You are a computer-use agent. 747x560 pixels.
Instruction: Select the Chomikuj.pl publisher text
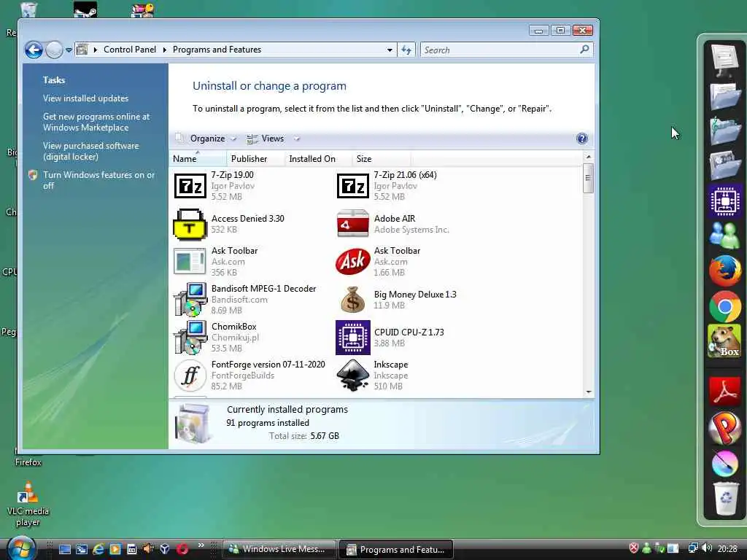(x=236, y=338)
